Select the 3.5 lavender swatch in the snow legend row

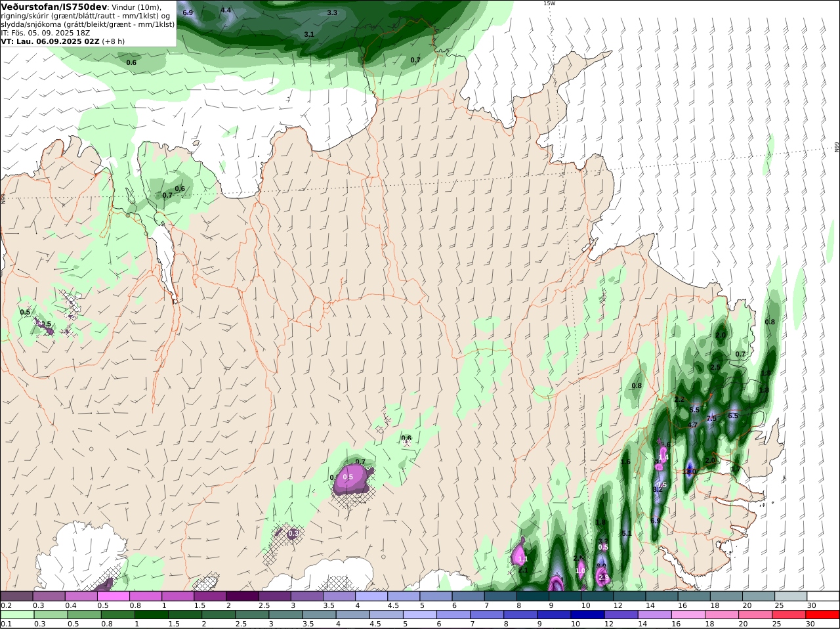click(x=340, y=596)
